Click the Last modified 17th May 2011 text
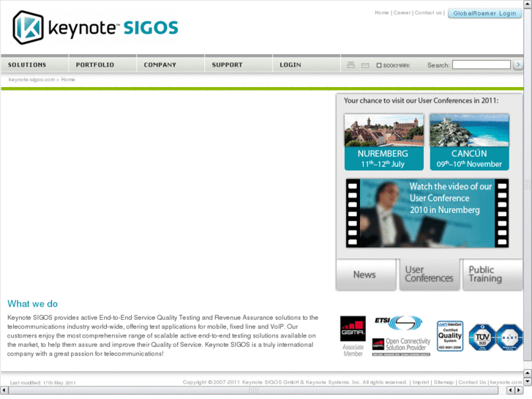The height and width of the screenshot is (399, 532). tap(42, 383)
